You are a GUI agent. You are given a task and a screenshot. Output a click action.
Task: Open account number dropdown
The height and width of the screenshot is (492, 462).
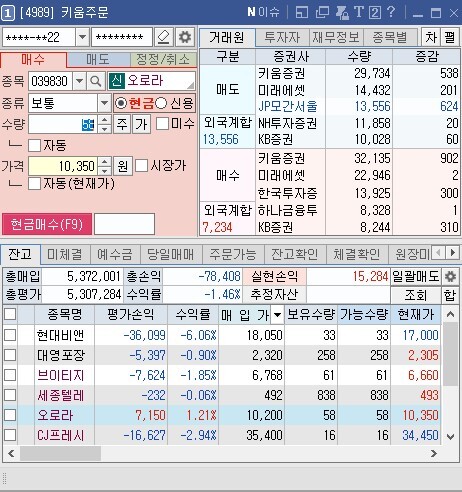82,37
